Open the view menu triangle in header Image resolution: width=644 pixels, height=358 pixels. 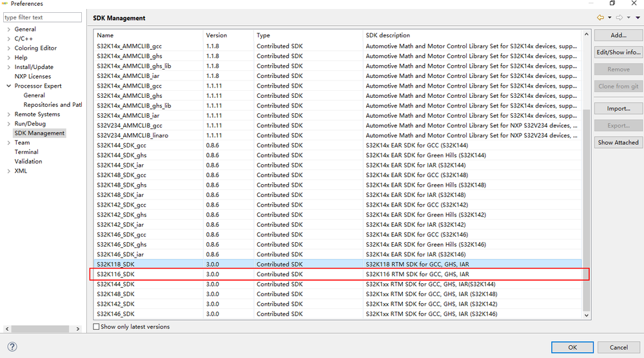click(x=638, y=17)
